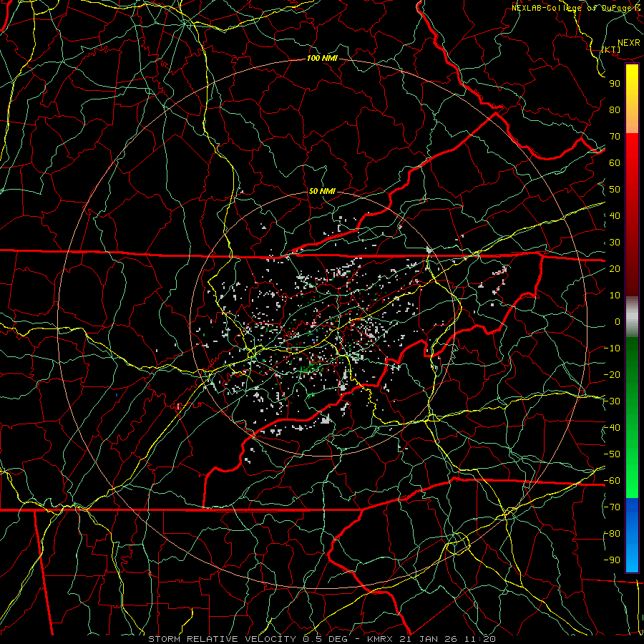This screenshot has height=644, width=644.
Task: Click the positive 20 value on velocity scale
Action: click(615, 268)
